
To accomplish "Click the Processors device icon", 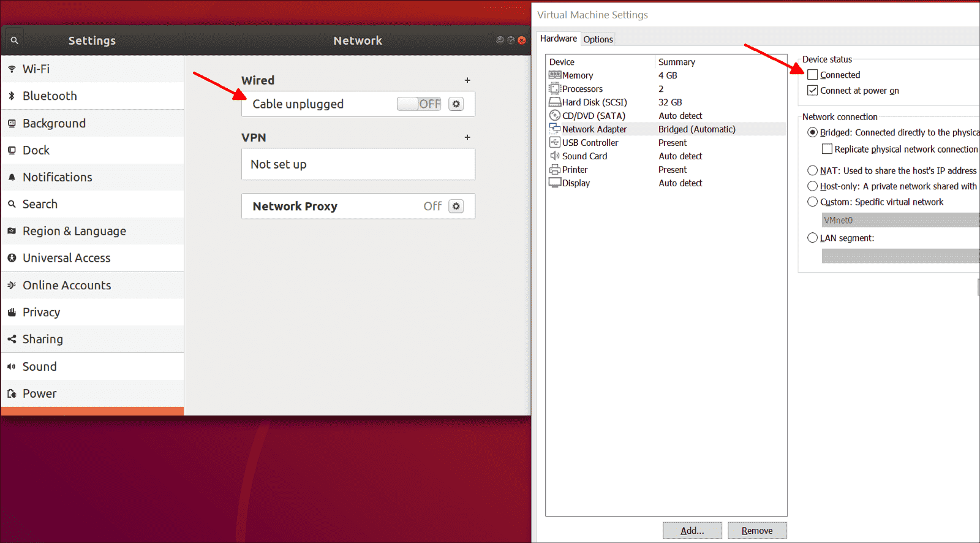I will point(555,89).
